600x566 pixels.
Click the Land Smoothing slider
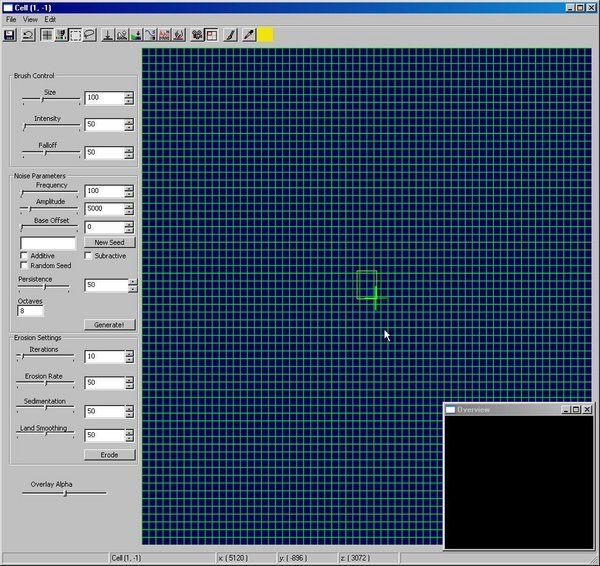(x=45, y=434)
